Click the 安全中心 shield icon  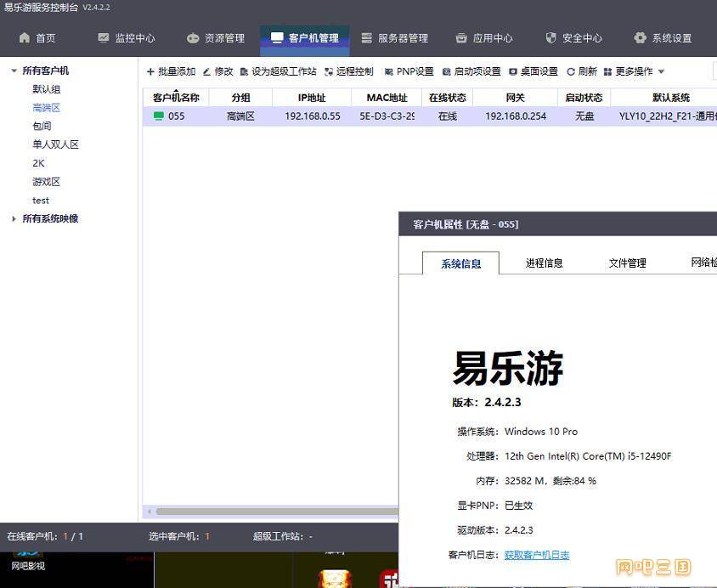pos(551,38)
